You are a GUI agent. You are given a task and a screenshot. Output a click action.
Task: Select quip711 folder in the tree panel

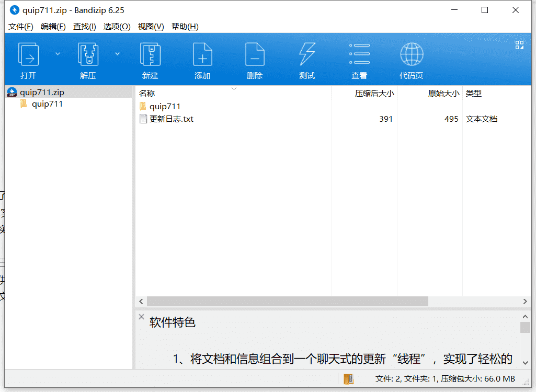coord(47,104)
